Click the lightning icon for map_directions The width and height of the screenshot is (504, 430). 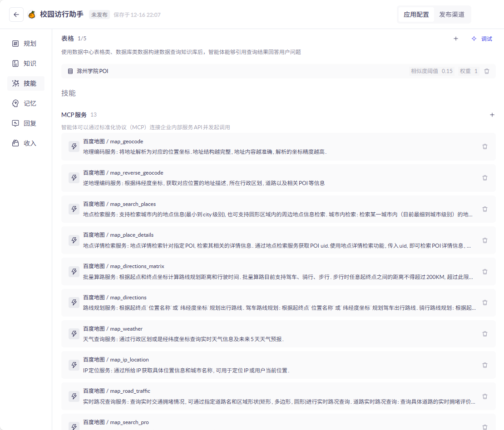[74, 303]
